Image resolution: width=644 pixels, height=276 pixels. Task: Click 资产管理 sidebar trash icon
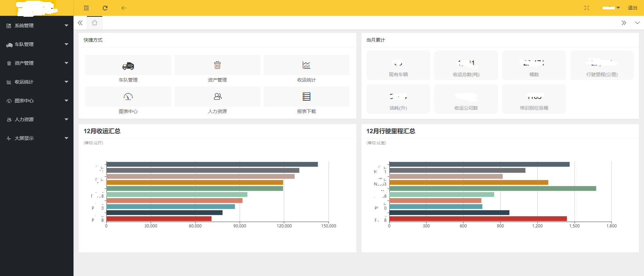click(9, 63)
